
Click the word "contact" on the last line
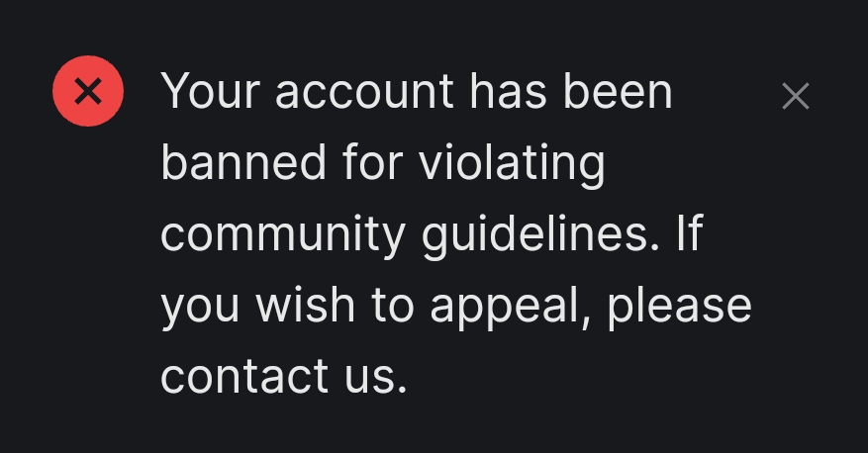(x=245, y=376)
